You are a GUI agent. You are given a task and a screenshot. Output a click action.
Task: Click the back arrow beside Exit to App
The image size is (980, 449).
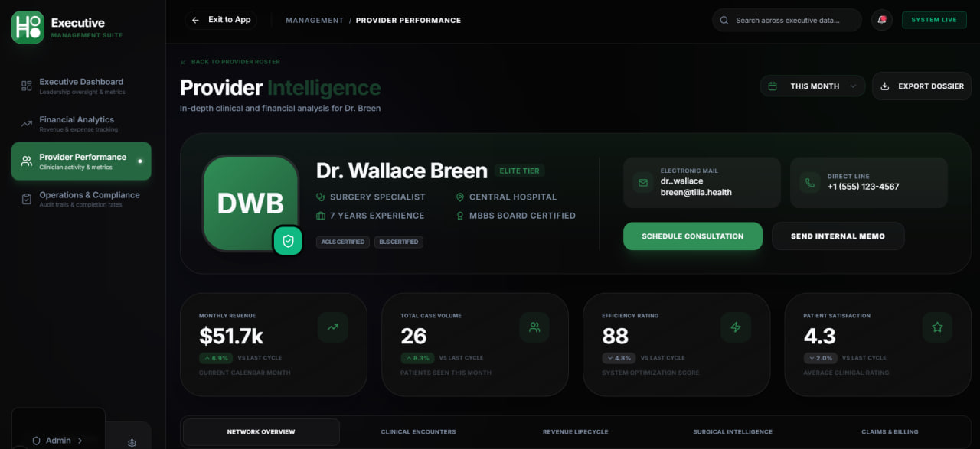click(x=196, y=20)
